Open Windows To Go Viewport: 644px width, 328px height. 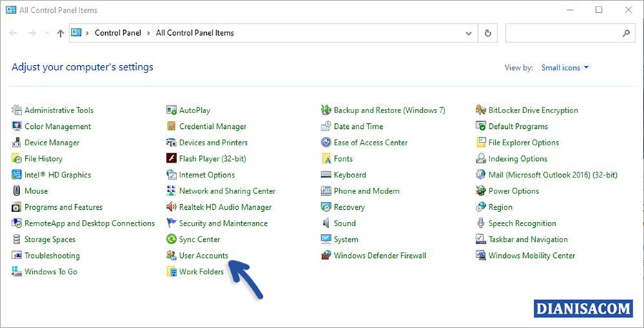[x=51, y=271]
